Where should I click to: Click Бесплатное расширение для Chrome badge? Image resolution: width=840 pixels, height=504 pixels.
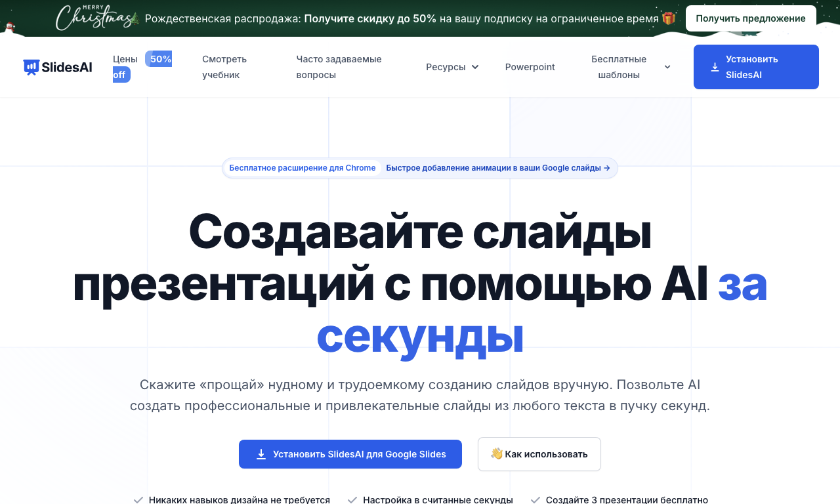[x=303, y=168]
